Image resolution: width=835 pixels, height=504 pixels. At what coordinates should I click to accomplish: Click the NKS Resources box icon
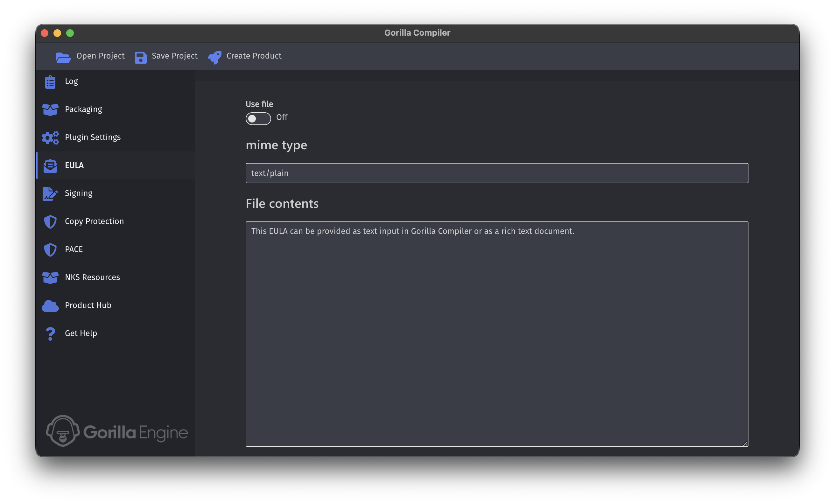(50, 277)
